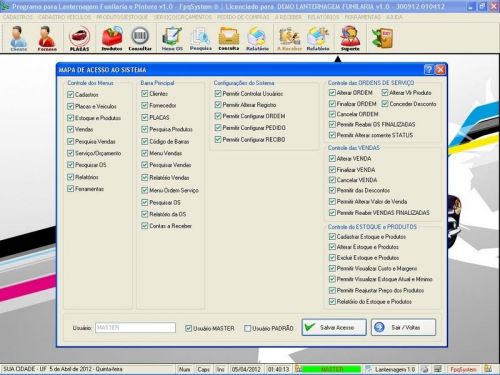
Task: Toggle Ferramentas menu checkbox
Action: (x=70, y=189)
